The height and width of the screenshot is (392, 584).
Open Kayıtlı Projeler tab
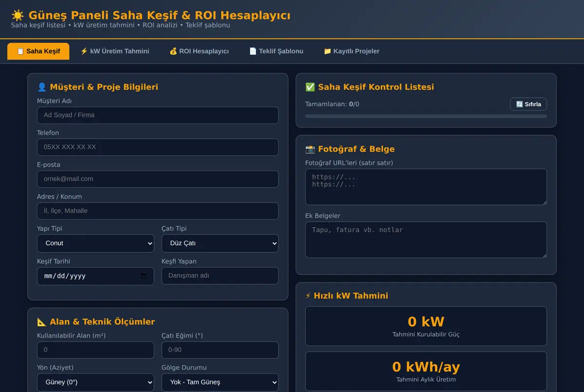[x=351, y=51]
